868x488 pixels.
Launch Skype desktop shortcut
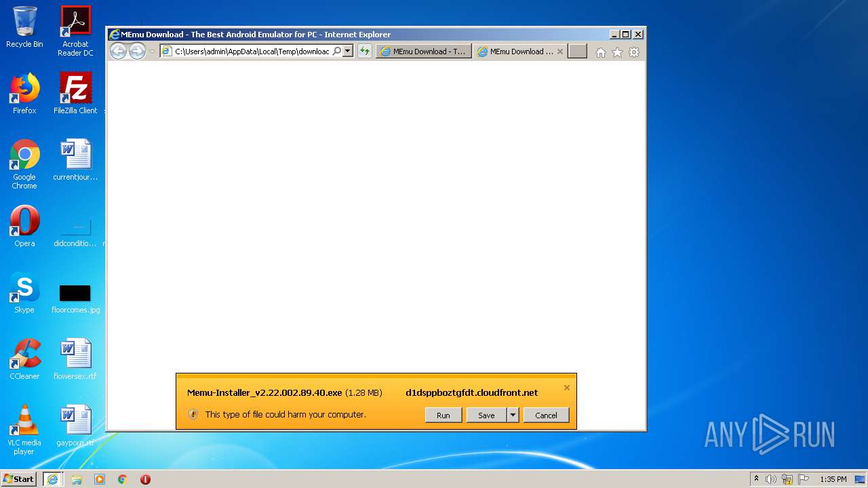click(x=24, y=293)
